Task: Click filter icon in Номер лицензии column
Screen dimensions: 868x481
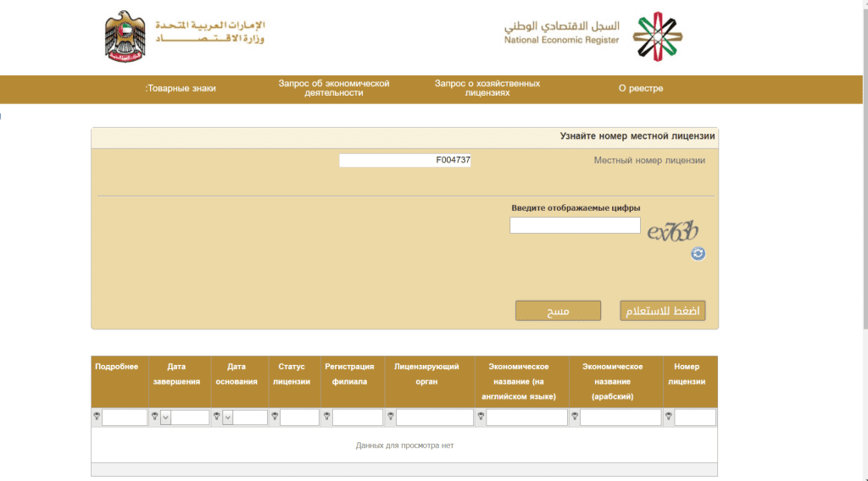Action: (x=669, y=417)
